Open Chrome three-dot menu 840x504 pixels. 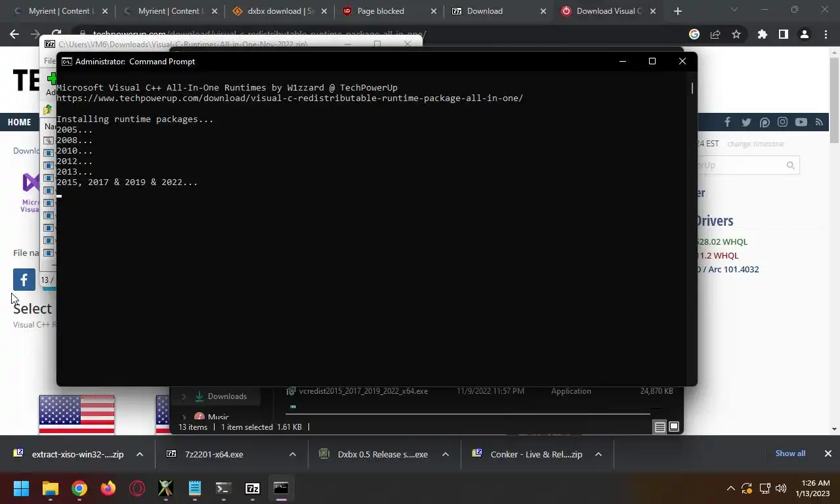coord(826,34)
